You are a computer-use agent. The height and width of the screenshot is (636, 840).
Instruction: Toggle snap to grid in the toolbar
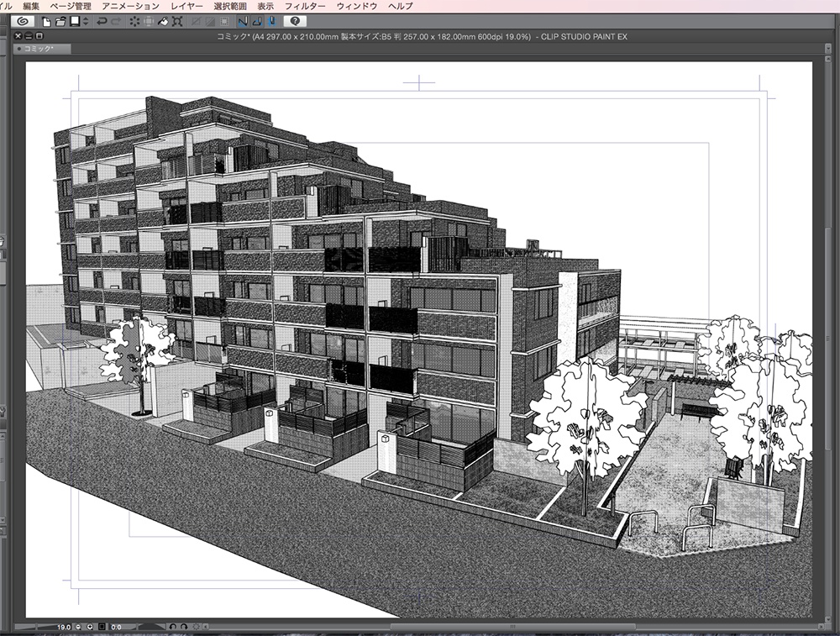[272, 22]
